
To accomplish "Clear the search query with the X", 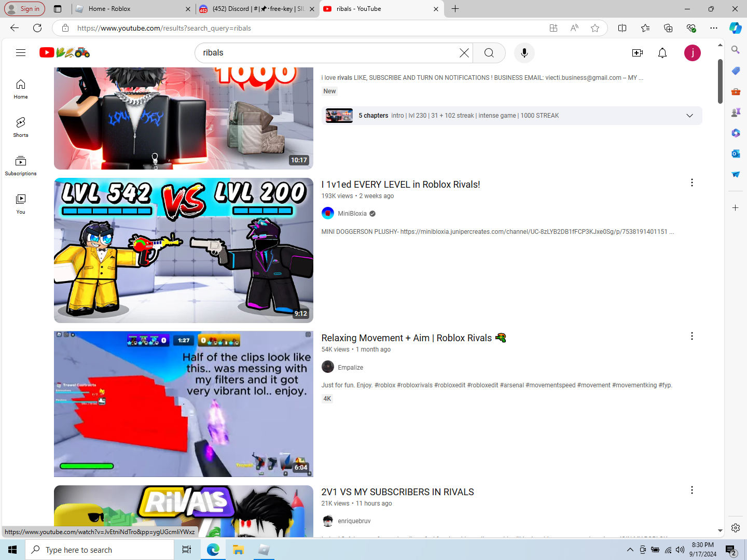I will (464, 53).
